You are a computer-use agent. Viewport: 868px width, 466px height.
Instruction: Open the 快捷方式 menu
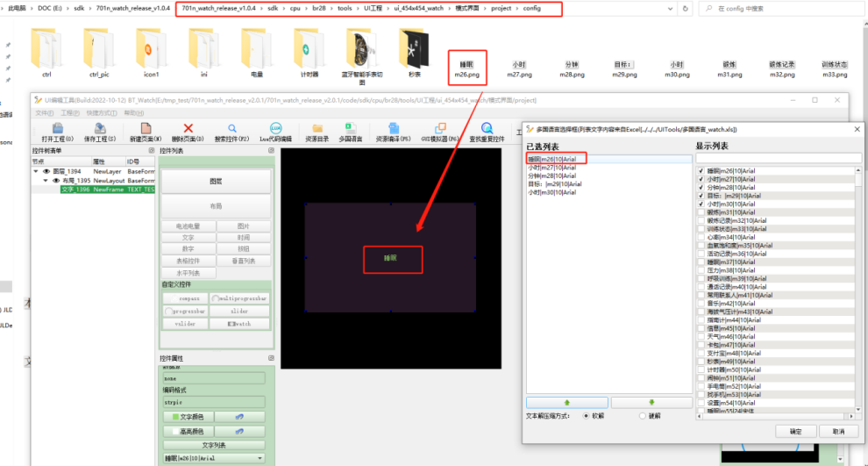pyautogui.click(x=102, y=113)
